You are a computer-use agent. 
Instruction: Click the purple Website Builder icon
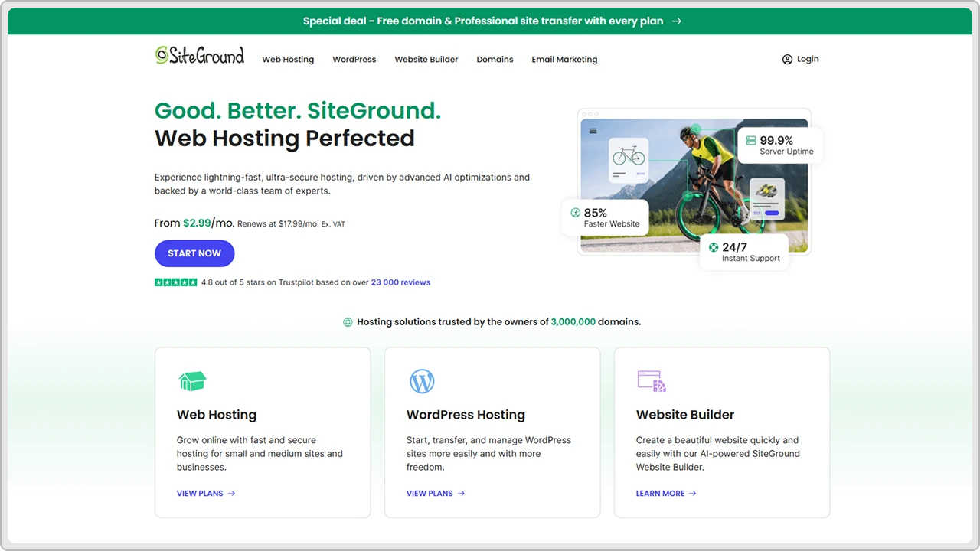pos(652,381)
